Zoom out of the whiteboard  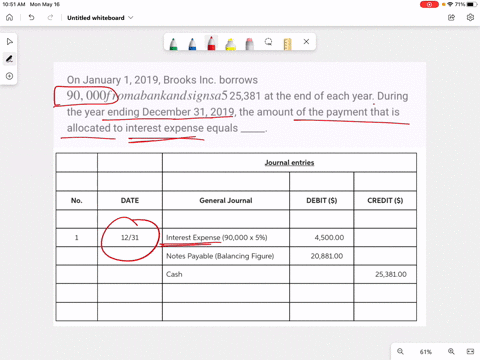400,351
